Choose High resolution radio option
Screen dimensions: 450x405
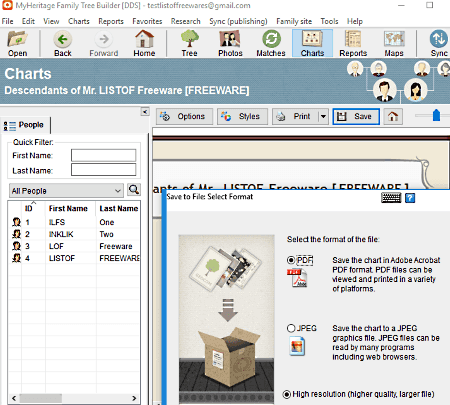[287, 394]
